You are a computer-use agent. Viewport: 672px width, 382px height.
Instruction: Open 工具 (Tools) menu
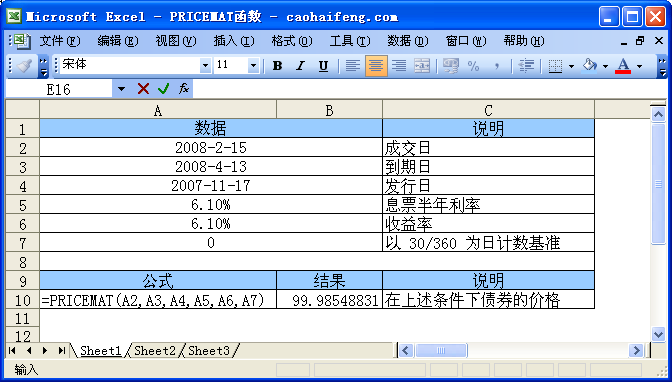350,41
